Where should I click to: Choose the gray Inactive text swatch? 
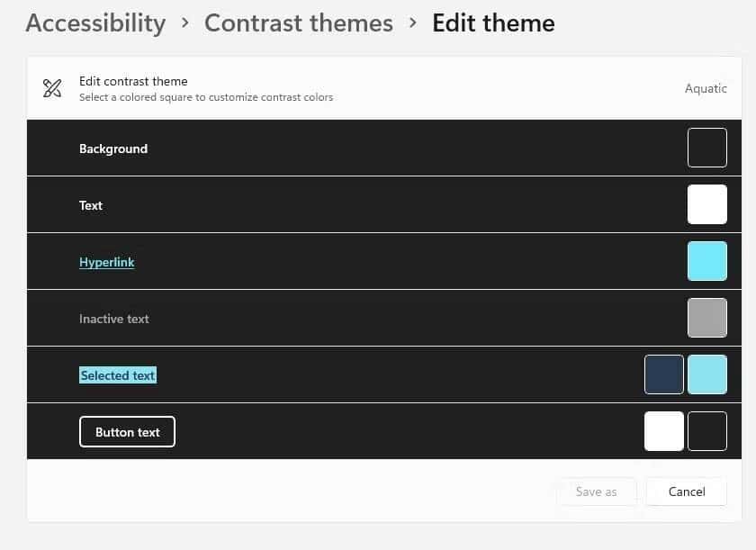pos(706,318)
